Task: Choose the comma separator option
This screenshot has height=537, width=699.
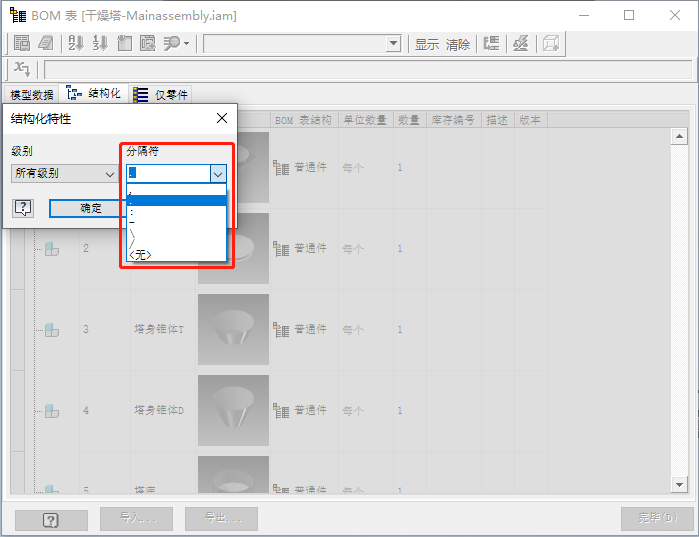Action: point(177,191)
